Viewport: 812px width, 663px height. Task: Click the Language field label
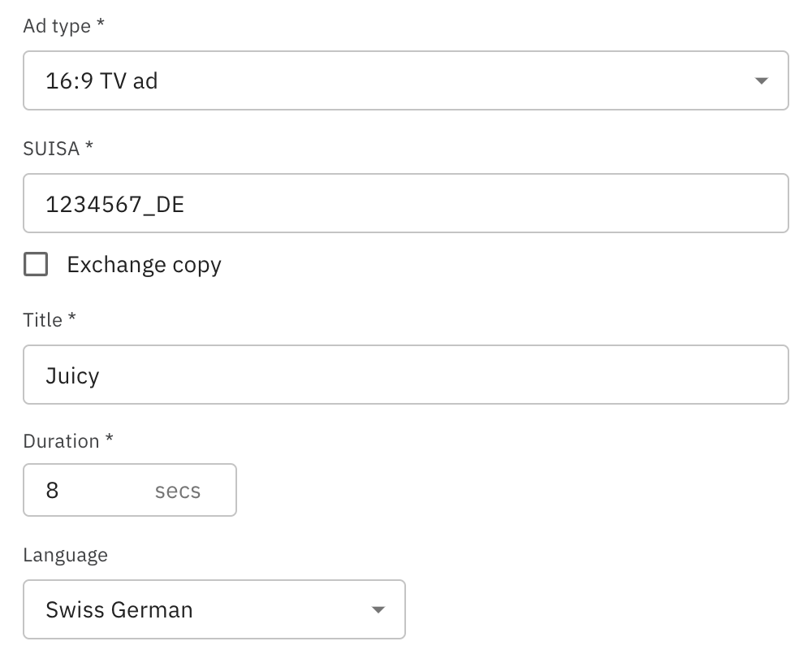65,555
